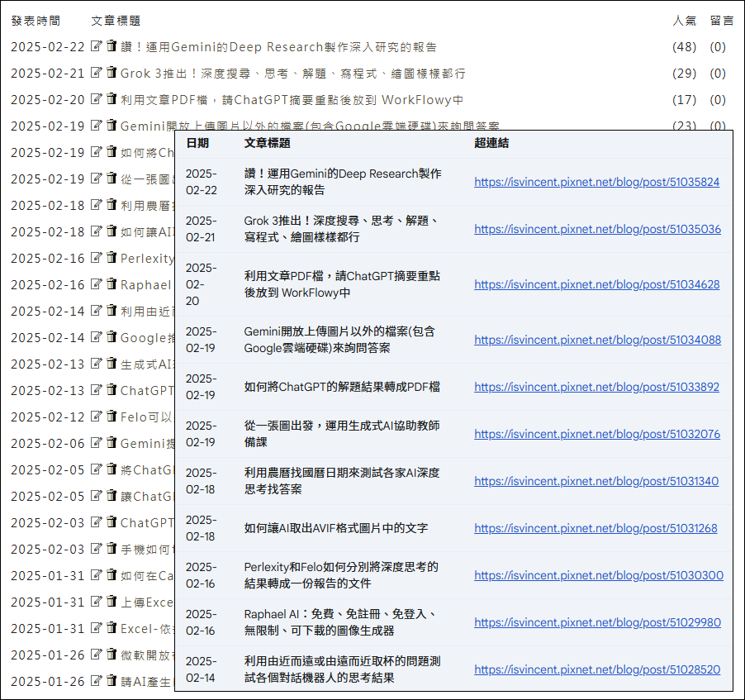
Task: Delete the Raphael post row
Action: point(112,284)
